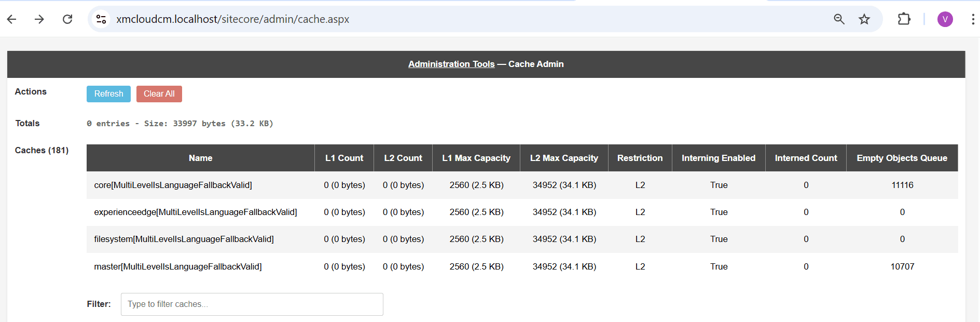Open the browser extensions puzzle icon
This screenshot has height=322, width=980.
point(904,19)
